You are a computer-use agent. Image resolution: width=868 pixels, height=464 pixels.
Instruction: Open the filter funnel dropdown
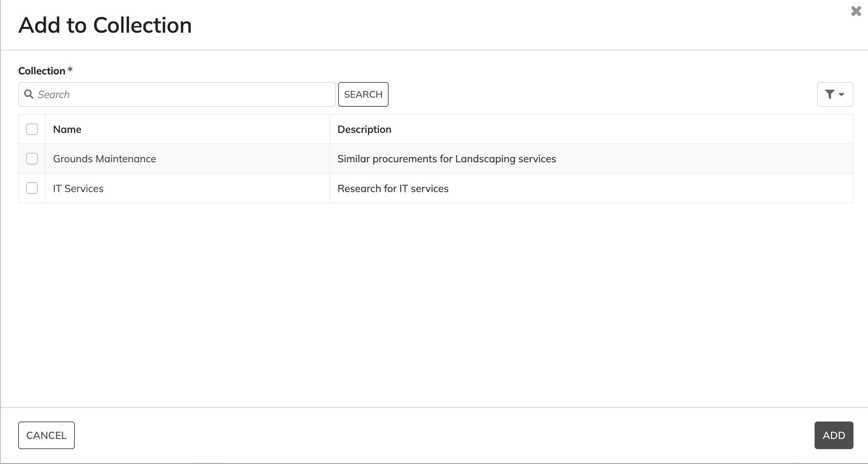[835, 94]
